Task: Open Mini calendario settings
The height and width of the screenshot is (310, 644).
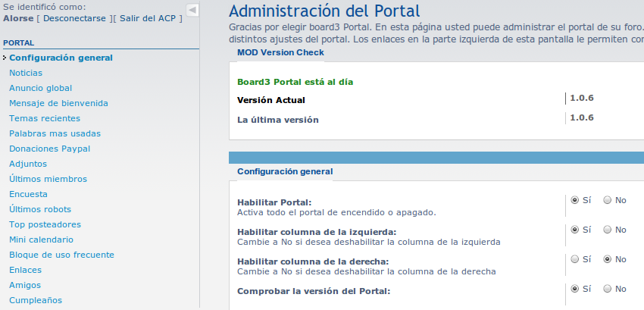Action: [x=41, y=240]
